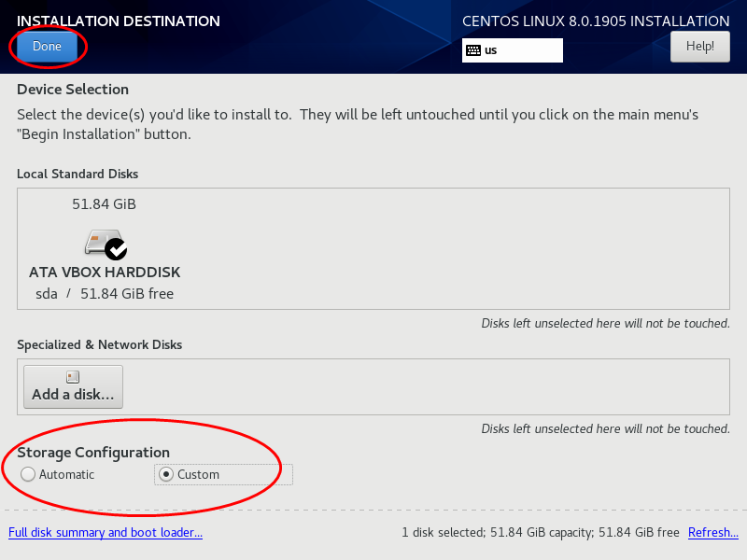The height and width of the screenshot is (560, 747).
Task: Open the us keyboard layout selector
Action: click(x=512, y=50)
